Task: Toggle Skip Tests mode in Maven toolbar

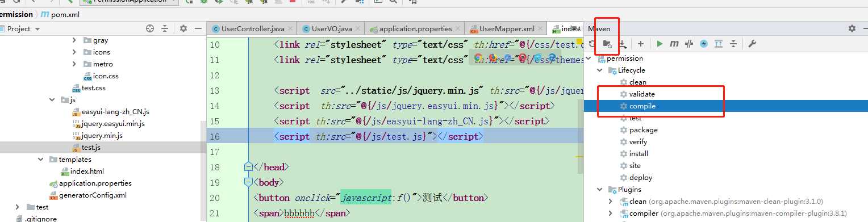Action: pyautogui.click(x=704, y=44)
